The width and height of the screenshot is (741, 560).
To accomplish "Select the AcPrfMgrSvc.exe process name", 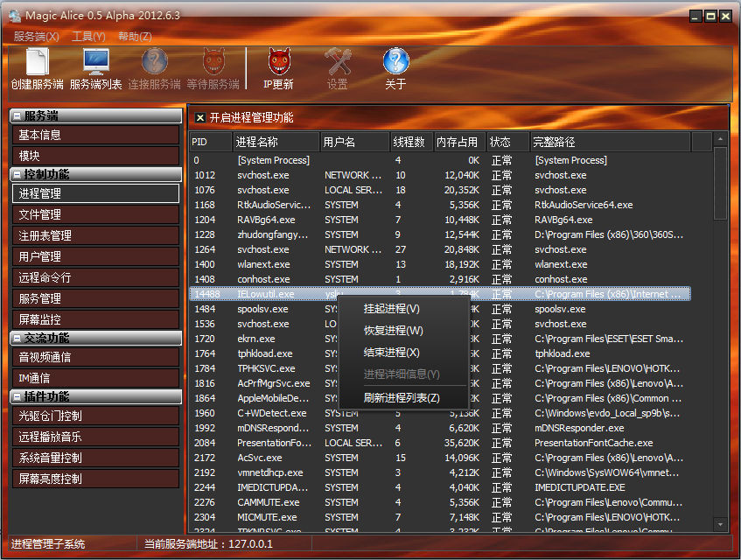I will click(274, 383).
